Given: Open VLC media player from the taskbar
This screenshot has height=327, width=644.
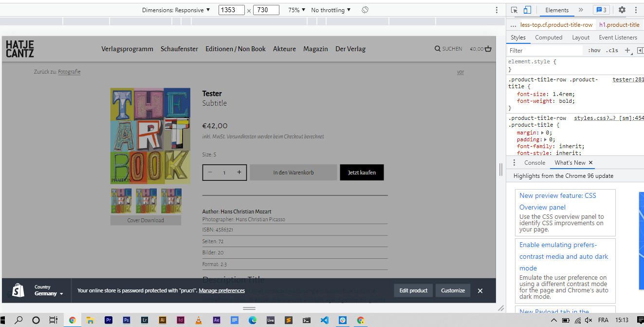Looking at the screenshot, I should pyautogui.click(x=199, y=320).
